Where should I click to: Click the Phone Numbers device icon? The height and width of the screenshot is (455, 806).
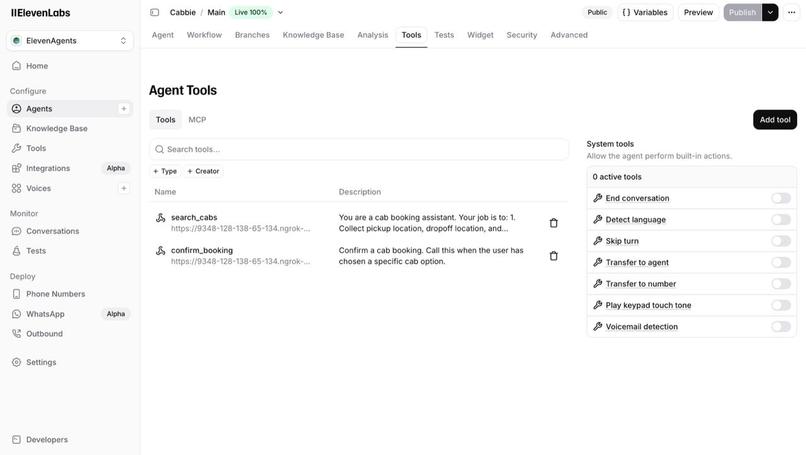click(x=16, y=294)
